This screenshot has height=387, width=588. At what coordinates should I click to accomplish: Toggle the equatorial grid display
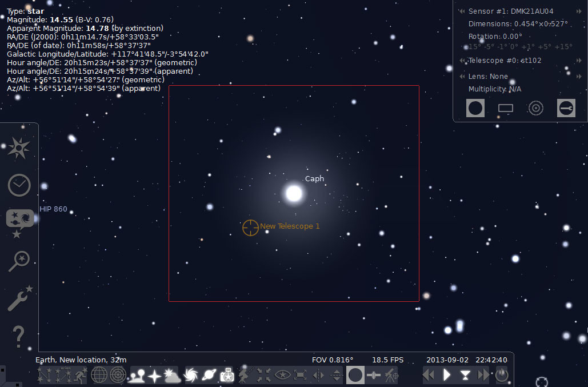(100, 375)
